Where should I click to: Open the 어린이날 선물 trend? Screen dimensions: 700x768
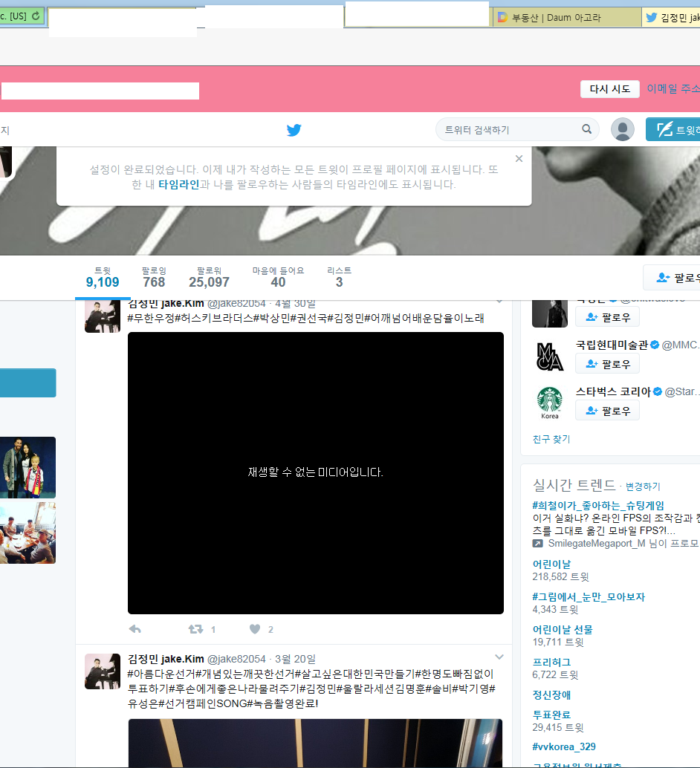(563, 629)
